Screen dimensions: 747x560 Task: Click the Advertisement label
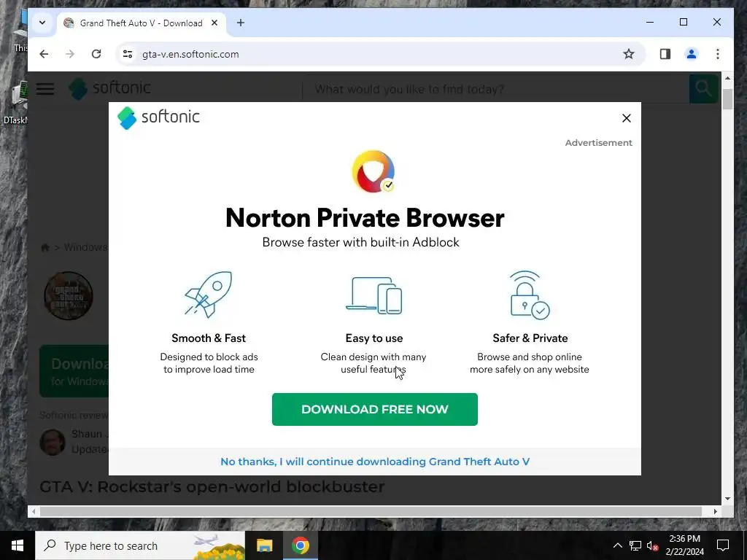tap(598, 143)
